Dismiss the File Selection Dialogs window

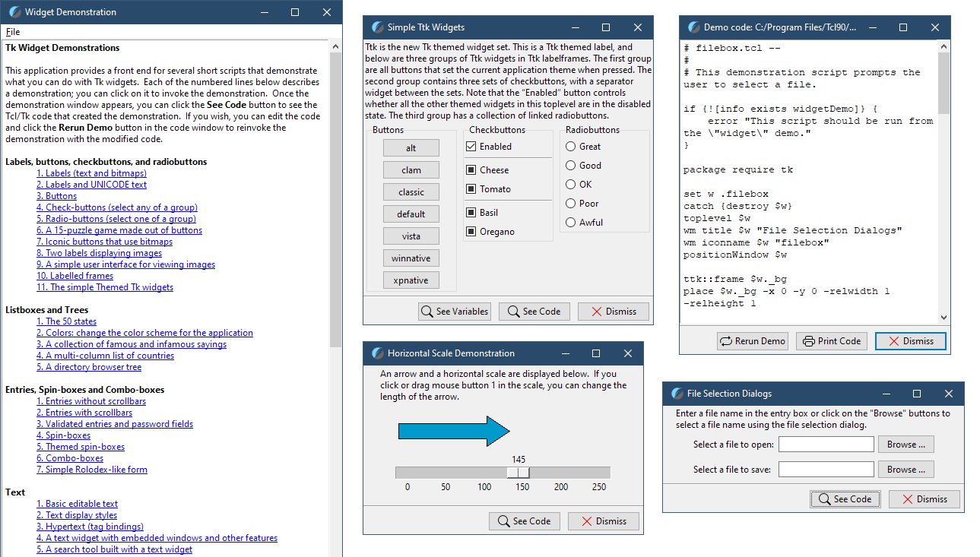[x=924, y=499]
